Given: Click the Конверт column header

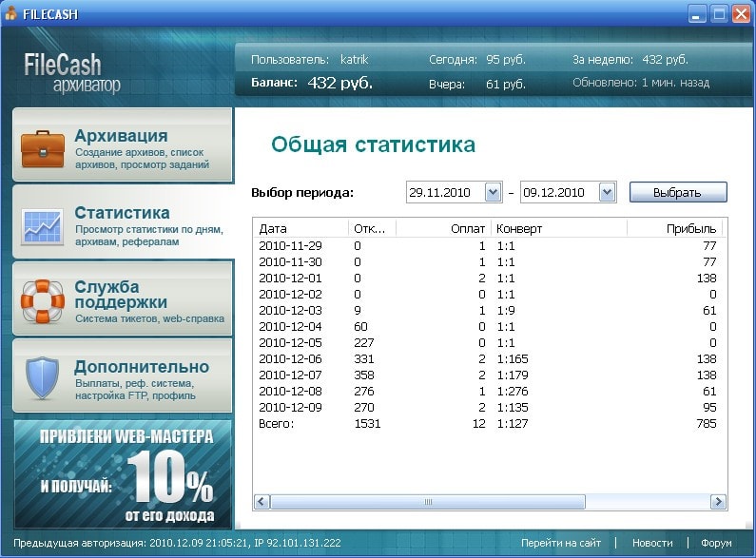Looking at the screenshot, I should pyautogui.click(x=557, y=229).
